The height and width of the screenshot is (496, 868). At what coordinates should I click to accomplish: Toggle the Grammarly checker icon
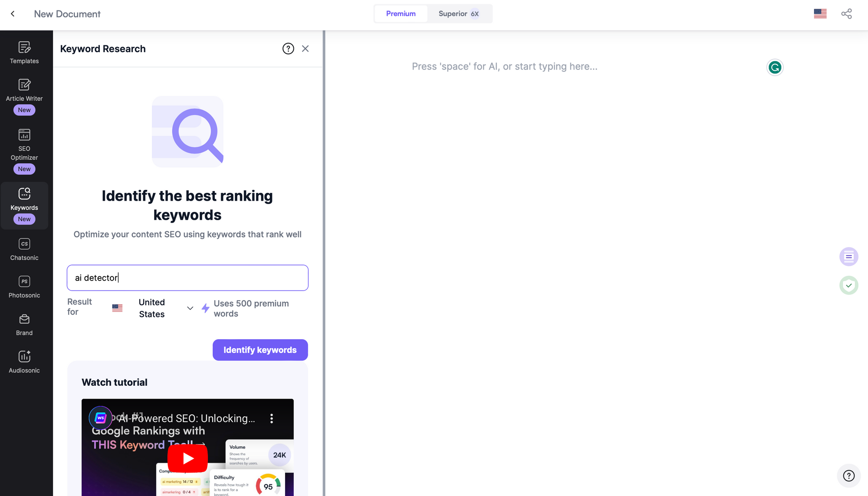774,66
